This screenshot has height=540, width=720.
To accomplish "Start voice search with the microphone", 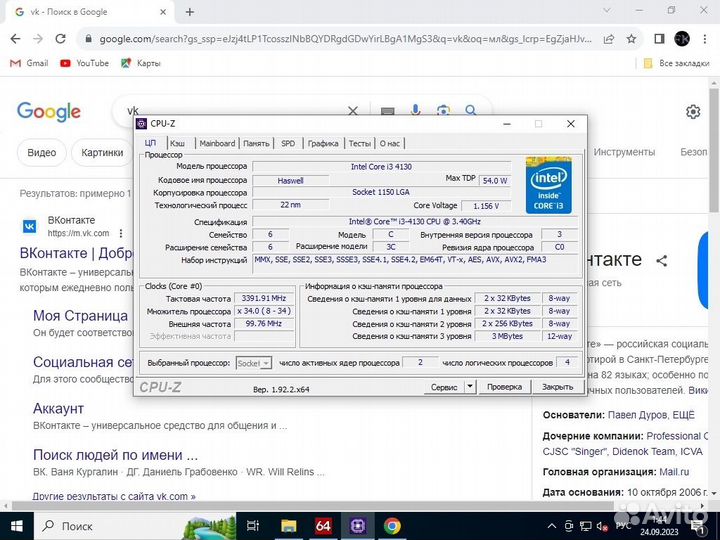I will click(x=416, y=110).
